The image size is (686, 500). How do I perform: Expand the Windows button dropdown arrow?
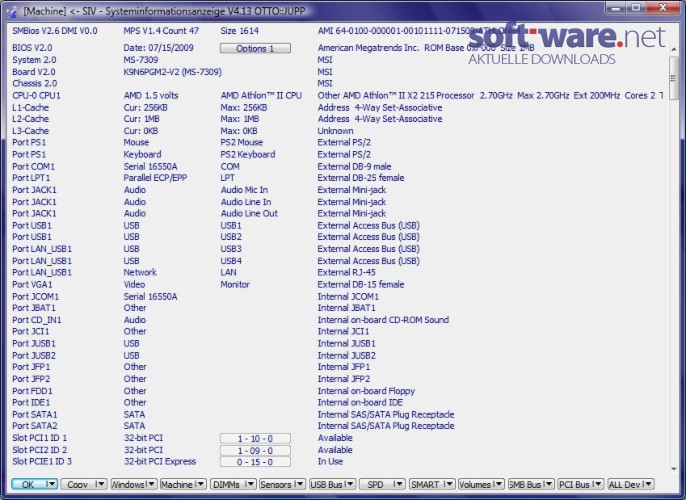point(151,484)
